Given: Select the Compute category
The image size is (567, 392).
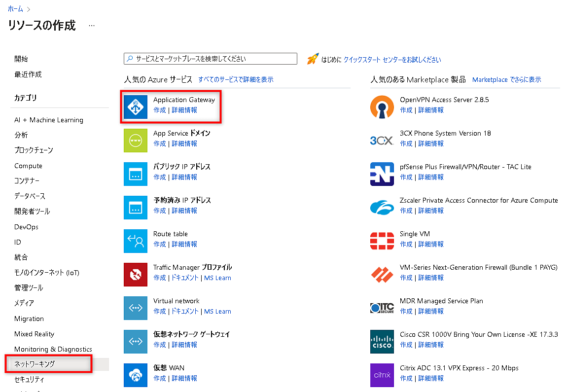Looking at the screenshot, I should coord(28,166).
